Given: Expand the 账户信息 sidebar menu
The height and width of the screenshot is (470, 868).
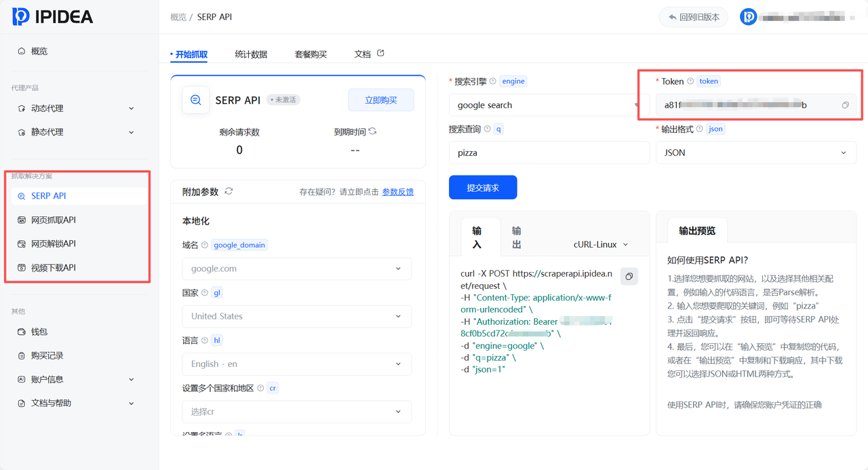Looking at the screenshot, I should [x=131, y=379].
